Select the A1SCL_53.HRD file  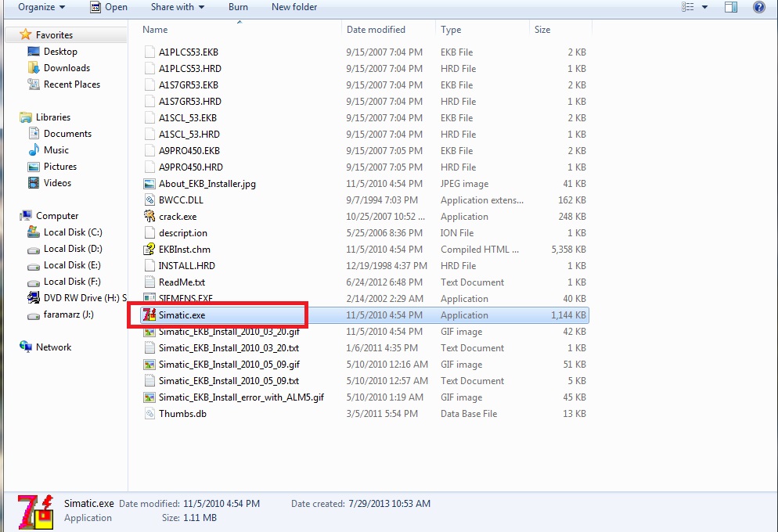tap(189, 134)
